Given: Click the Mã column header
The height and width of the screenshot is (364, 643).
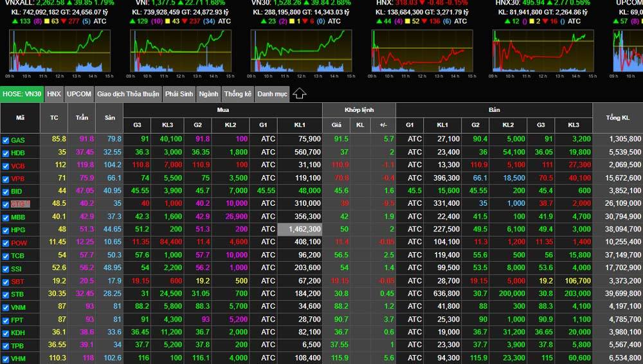Looking at the screenshot, I should click(x=20, y=117).
